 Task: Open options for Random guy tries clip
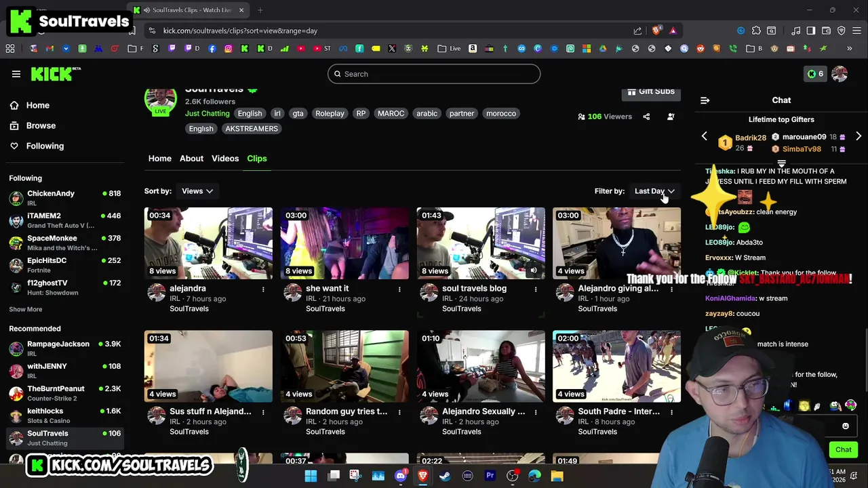(x=399, y=412)
